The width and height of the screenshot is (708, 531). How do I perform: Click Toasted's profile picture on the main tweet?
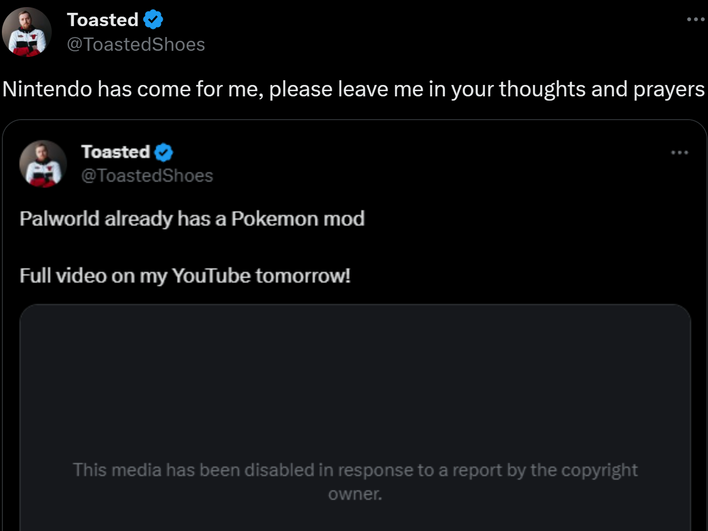point(28,31)
